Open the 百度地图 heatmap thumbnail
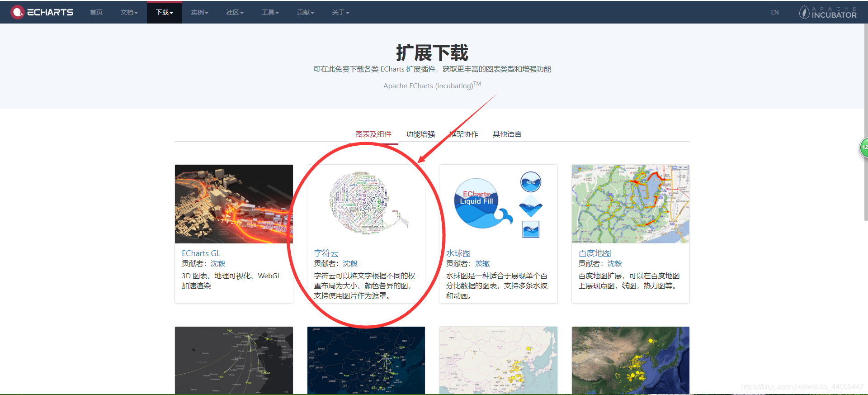Image resolution: width=868 pixels, height=395 pixels. tap(631, 204)
